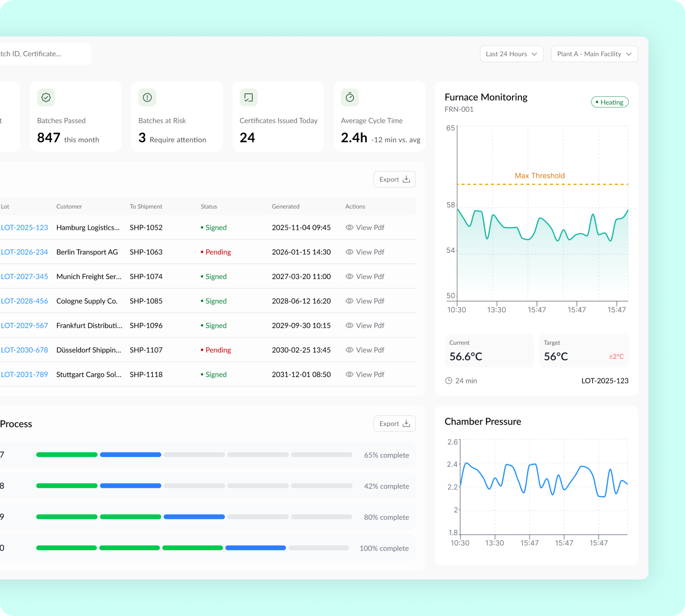Click the eye icon for LOT-2025-123 row
Screen dimensions: 685x616
[x=349, y=227]
